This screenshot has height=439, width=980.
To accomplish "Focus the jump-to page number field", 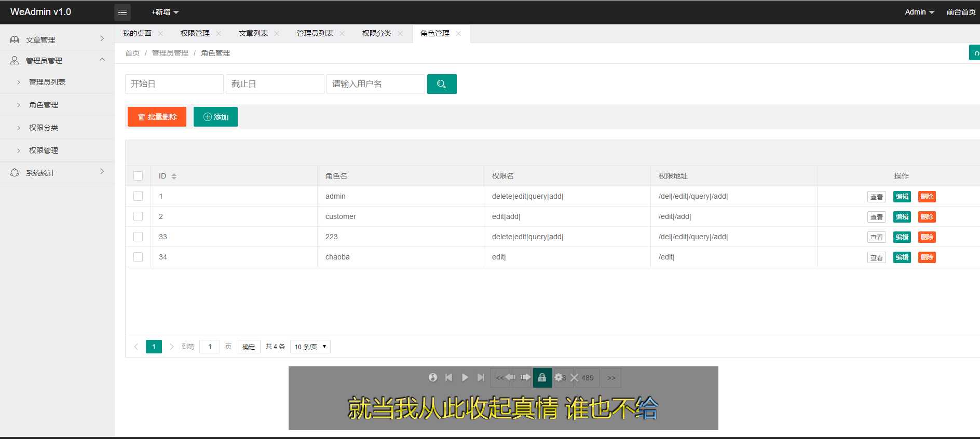I will [210, 347].
